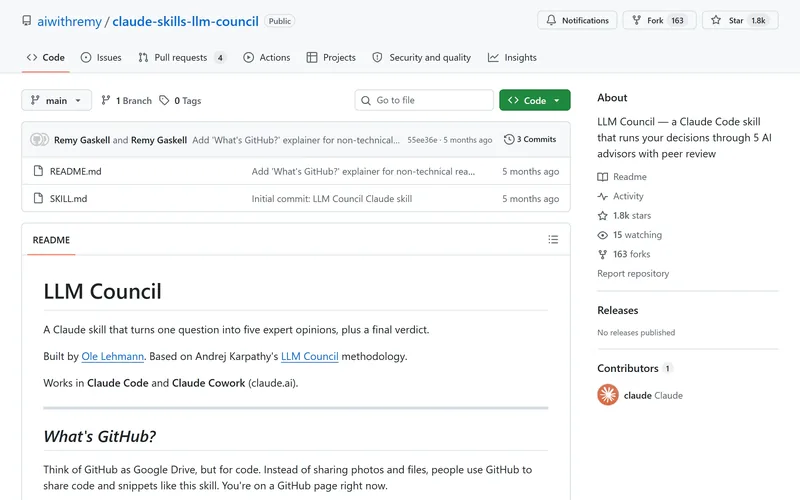
Task: Open the Readme link in About
Action: point(622,177)
